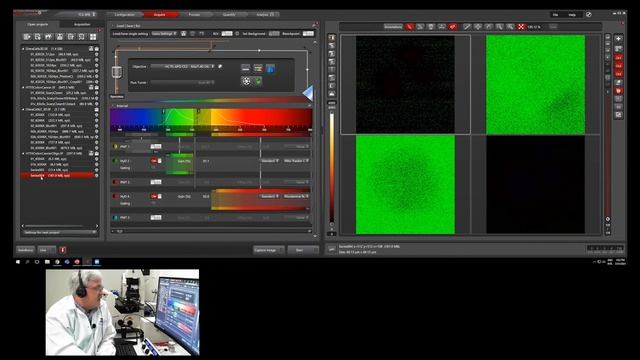Click the Live button

point(46,250)
